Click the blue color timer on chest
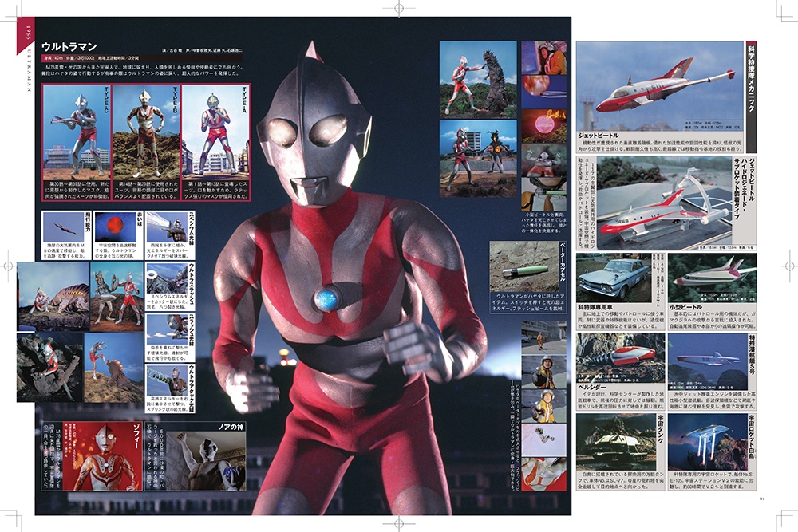This screenshot has height=532, width=798. coord(326,298)
